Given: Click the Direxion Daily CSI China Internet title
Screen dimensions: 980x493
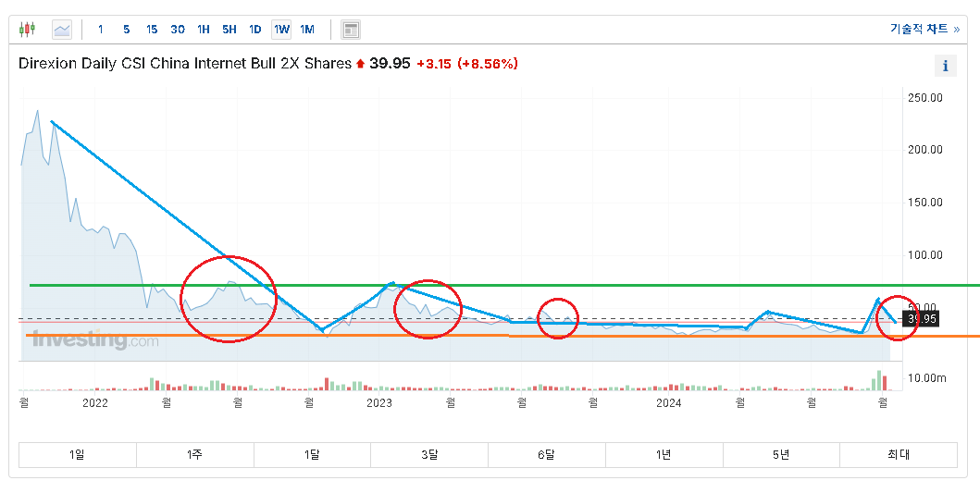Looking at the screenshot, I should pyautogui.click(x=185, y=64).
